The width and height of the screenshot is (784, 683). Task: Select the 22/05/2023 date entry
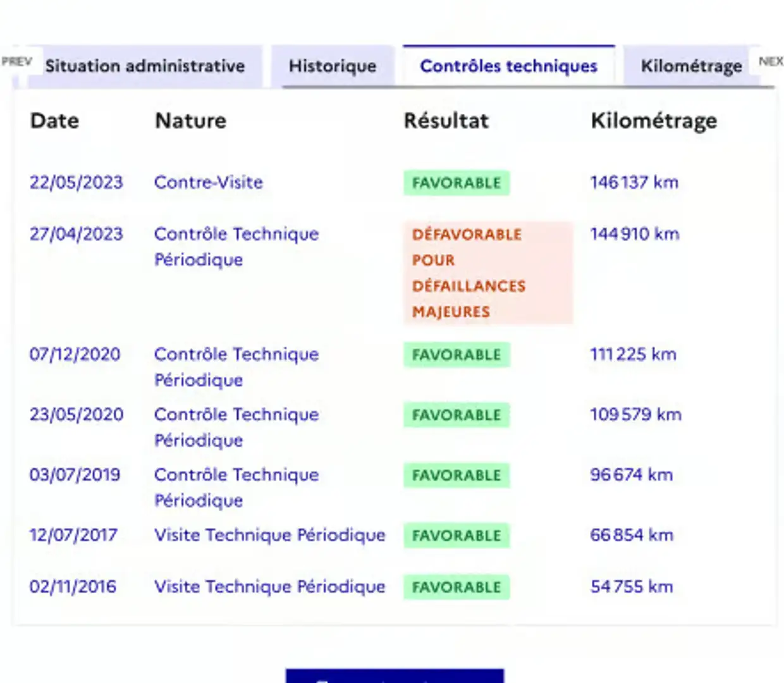point(76,183)
